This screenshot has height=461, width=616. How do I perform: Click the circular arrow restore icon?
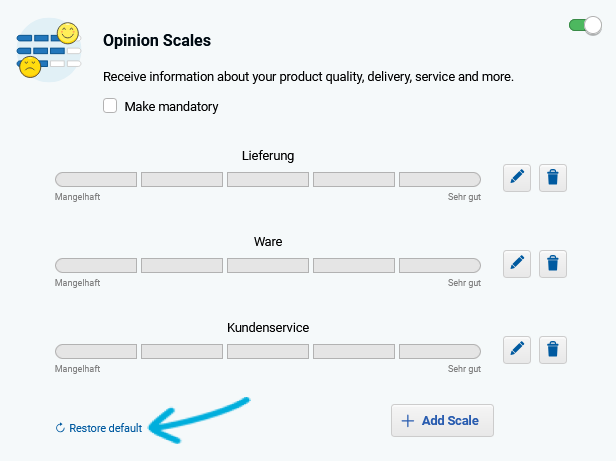(x=60, y=428)
